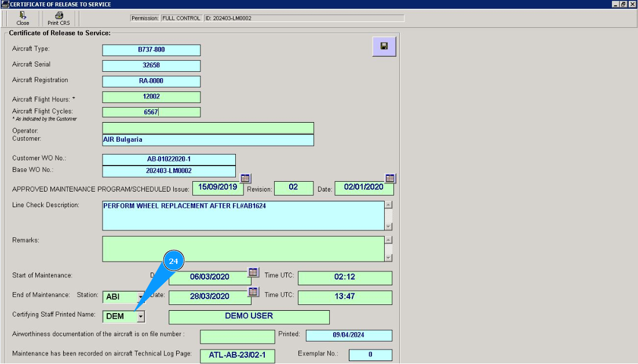The image size is (638, 364).
Task: Open calendar picker for maintenance program Date
Action: [x=390, y=178]
